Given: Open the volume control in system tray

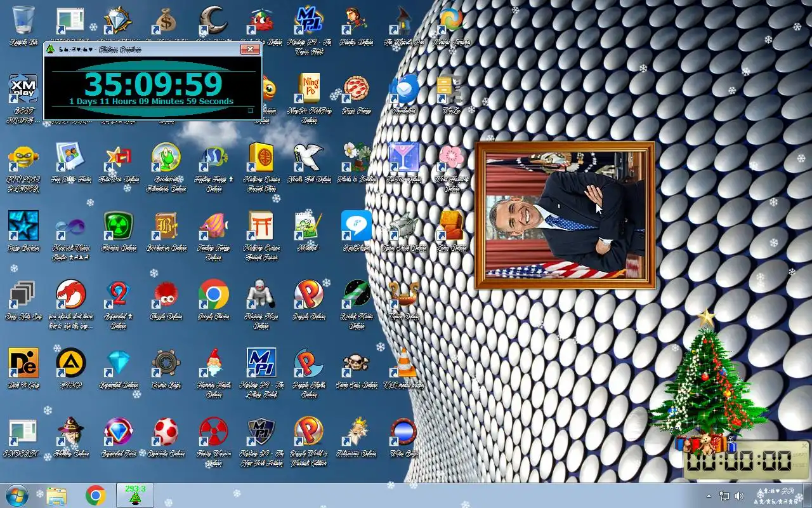Looking at the screenshot, I should 739,496.
